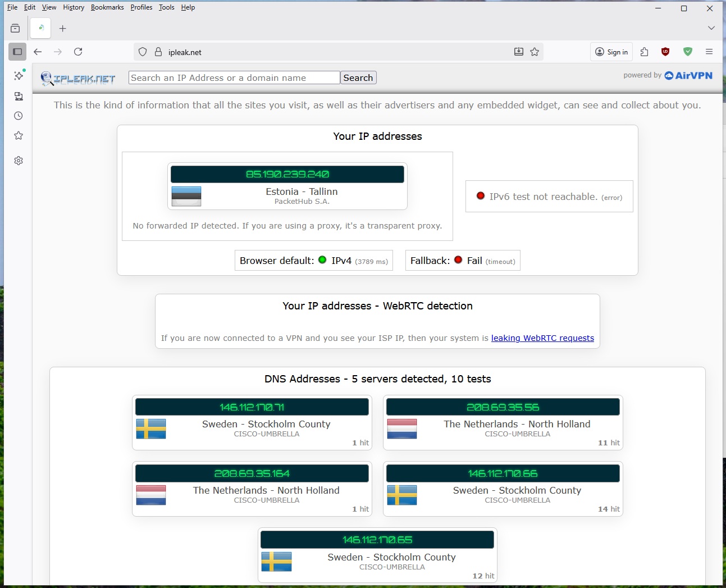Click the site padlock security icon
This screenshot has height=588, width=726.
(x=158, y=52)
